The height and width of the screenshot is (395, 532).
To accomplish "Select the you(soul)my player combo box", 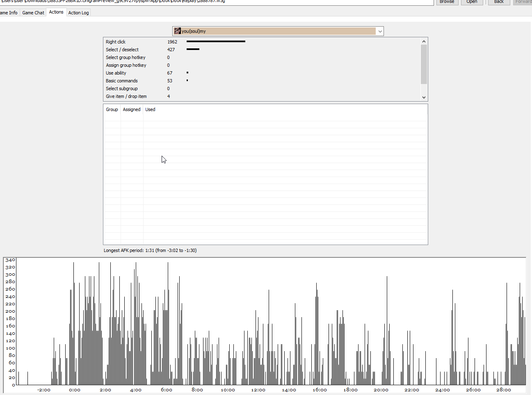I will (x=278, y=31).
